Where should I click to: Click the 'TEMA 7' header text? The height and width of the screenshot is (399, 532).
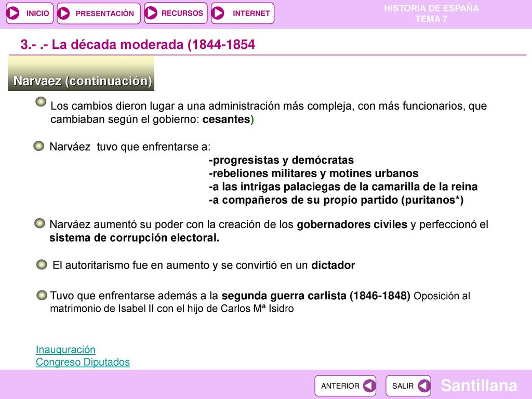click(431, 19)
